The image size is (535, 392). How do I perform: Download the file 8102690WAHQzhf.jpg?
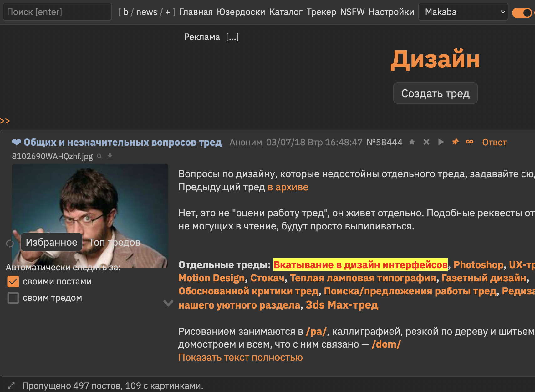click(110, 156)
